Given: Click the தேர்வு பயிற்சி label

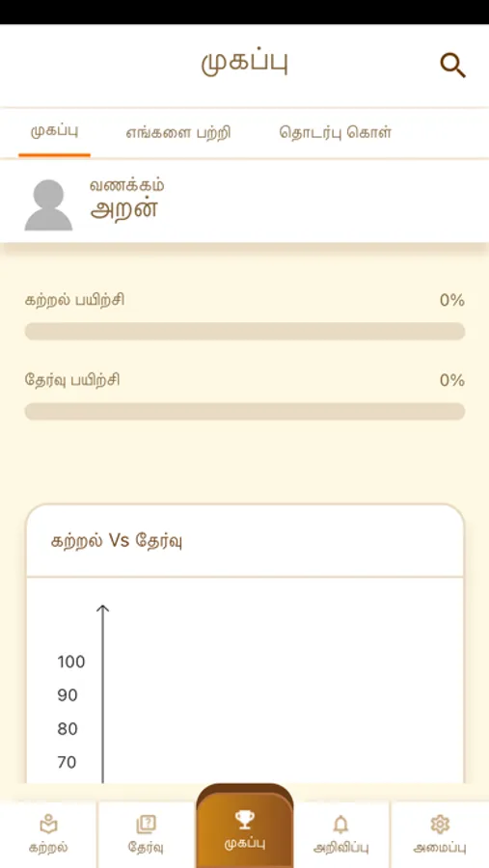Looking at the screenshot, I should [x=72, y=381].
